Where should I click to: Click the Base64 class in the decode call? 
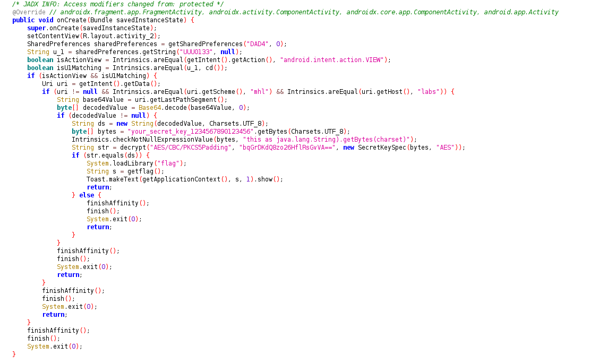(x=150, y=108)
